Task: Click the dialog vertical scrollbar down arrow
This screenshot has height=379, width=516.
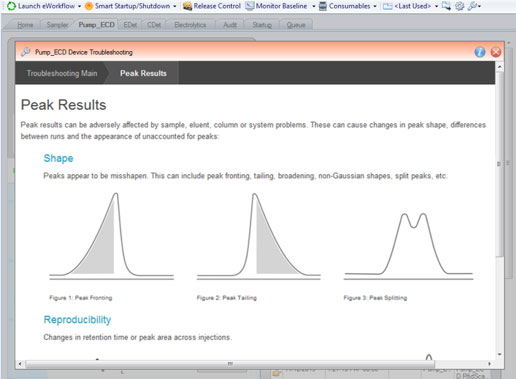Action: click(499, 354)
